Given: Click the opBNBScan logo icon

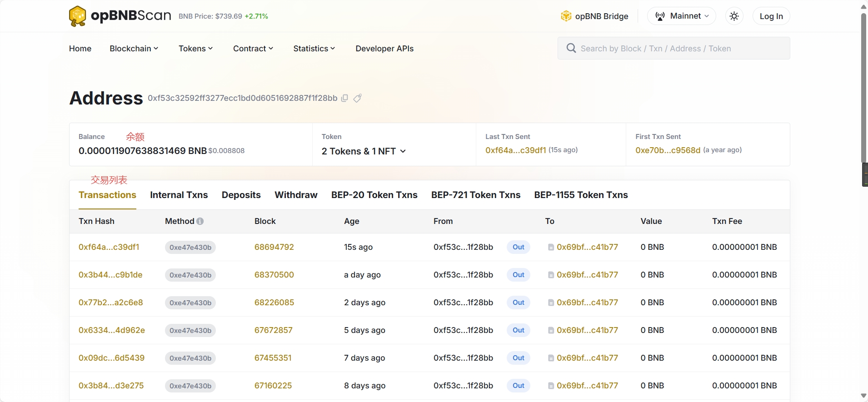Looking at the screenshot, I should click(x=77, y=16).
